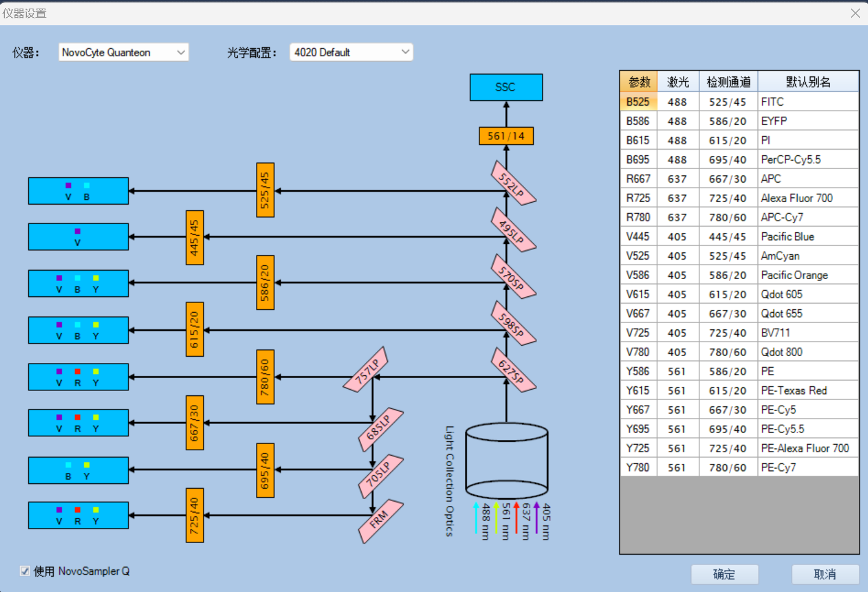Click the 默认别名 column header
This screenshot has height=592, width=868.
808,82
